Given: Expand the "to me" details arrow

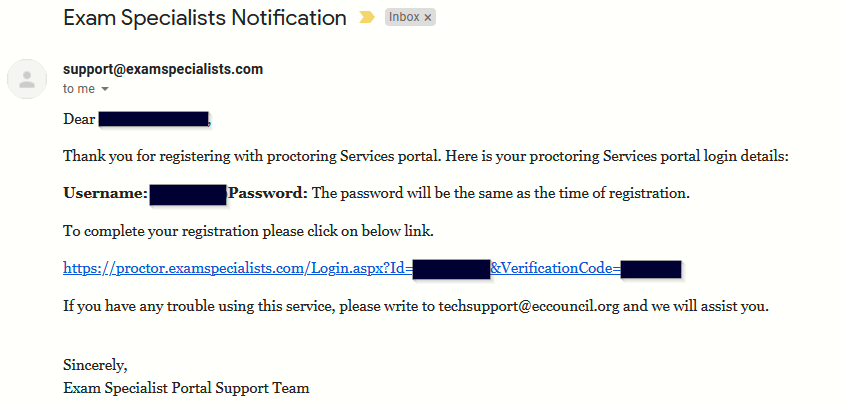Looking at the screenshot, I should coord(105,89).
